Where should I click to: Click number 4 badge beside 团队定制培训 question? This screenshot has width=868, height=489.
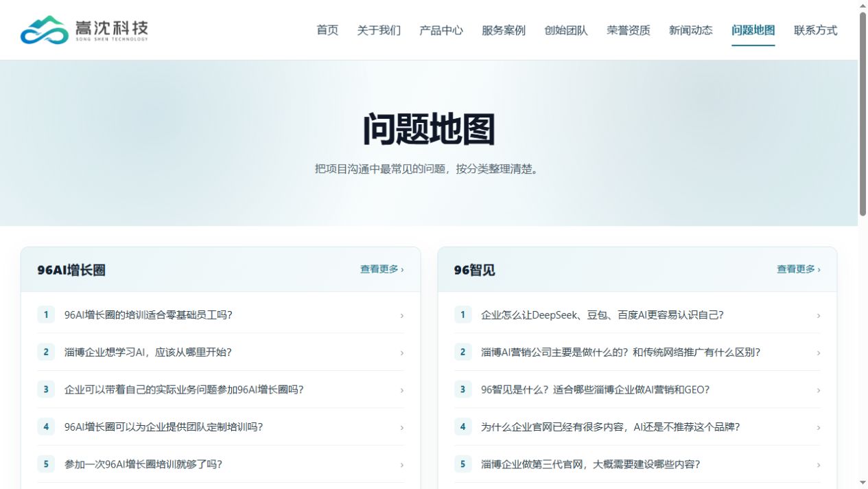click(46, 427)
